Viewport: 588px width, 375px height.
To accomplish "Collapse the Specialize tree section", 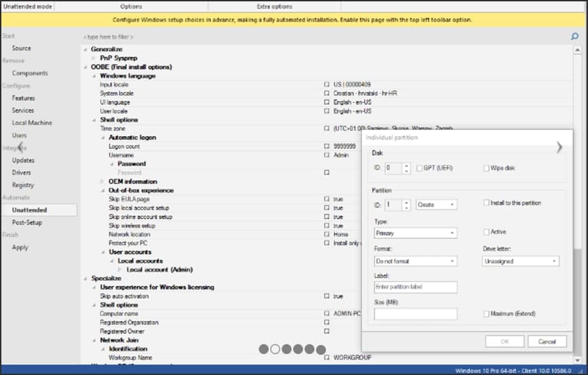I will [85, 278].
